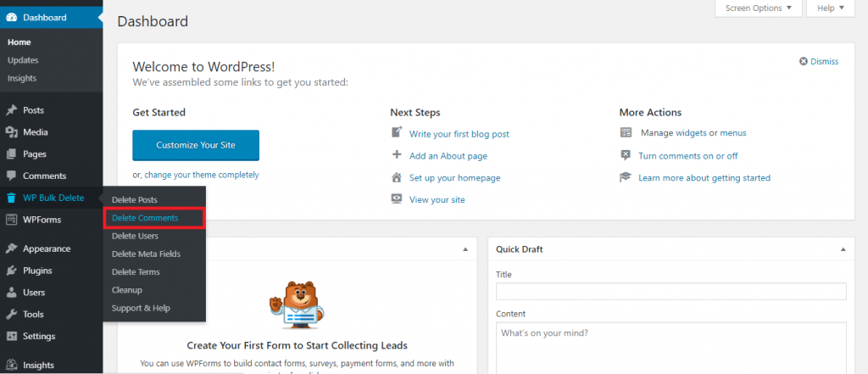
Task: Click the WPForms icon in sidebar
Action: pyautogui.click(x=11, y=220)
